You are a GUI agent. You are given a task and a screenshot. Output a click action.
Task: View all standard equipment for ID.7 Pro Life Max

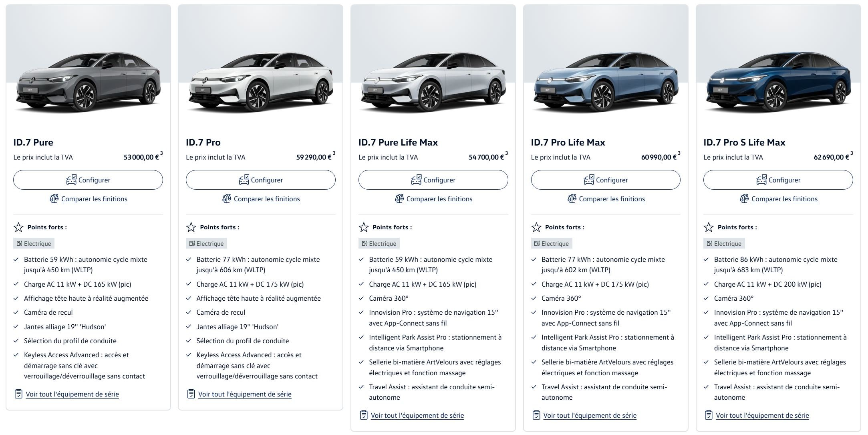(590, 415)
